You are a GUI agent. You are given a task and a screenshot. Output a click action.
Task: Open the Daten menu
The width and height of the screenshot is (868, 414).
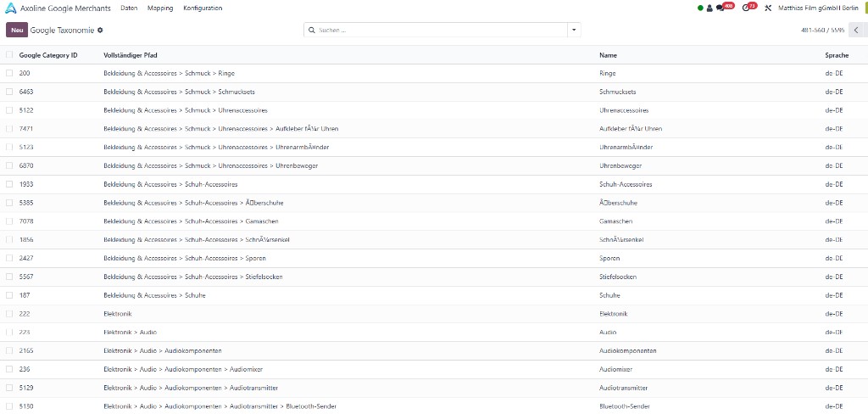pos(129,8)
